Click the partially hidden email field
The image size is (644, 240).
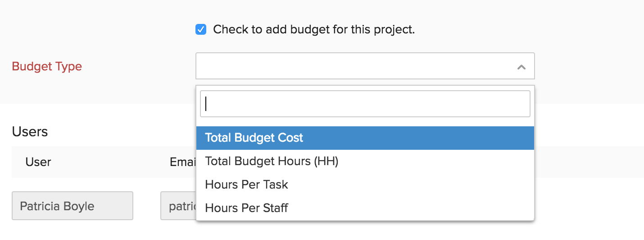[x=178, y=206]
